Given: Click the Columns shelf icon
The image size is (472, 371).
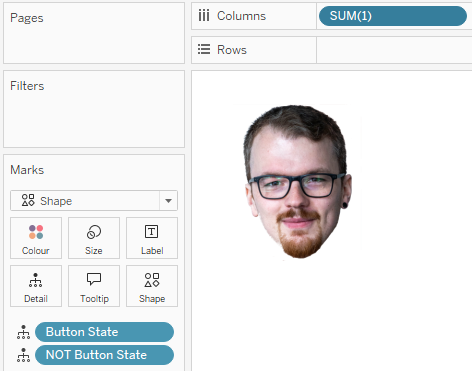Looking at the screenshot, I should coord(204,16).
